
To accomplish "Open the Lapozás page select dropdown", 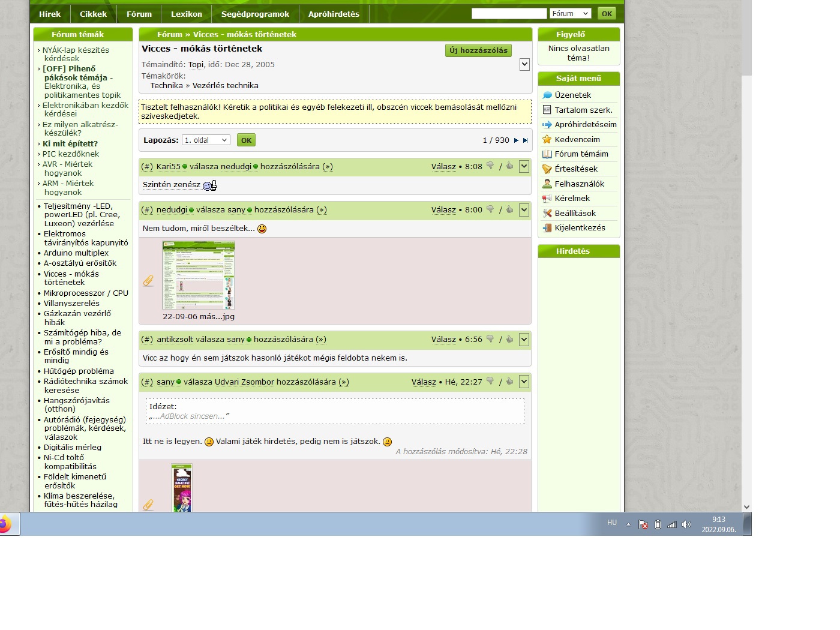I will (x=206, y=140).
